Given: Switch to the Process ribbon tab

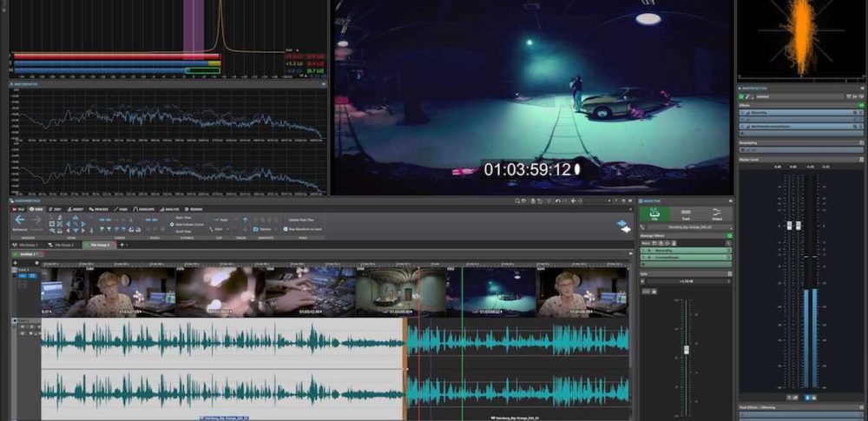Looking at the screenshot, I should [x=100, y=208].
